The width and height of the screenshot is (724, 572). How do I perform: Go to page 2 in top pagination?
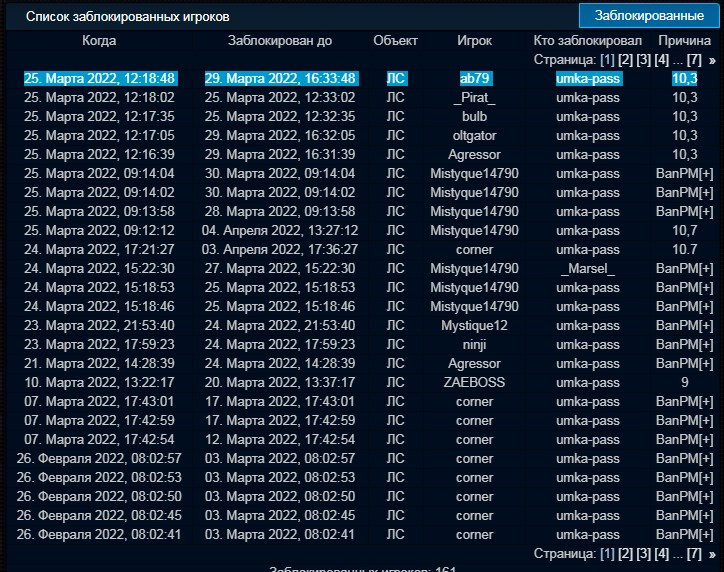click(x=625, y=60)
